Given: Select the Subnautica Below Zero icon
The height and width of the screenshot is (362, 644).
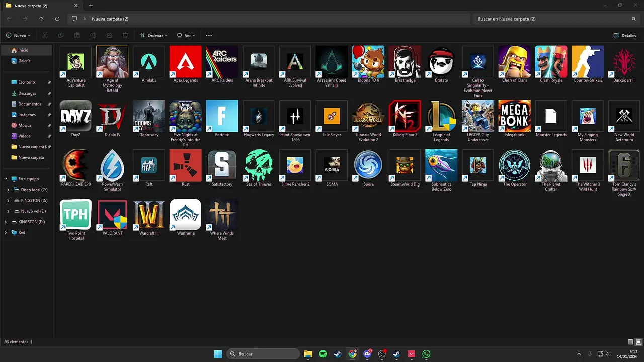Looking at the screenshot, I should point(441,165).
